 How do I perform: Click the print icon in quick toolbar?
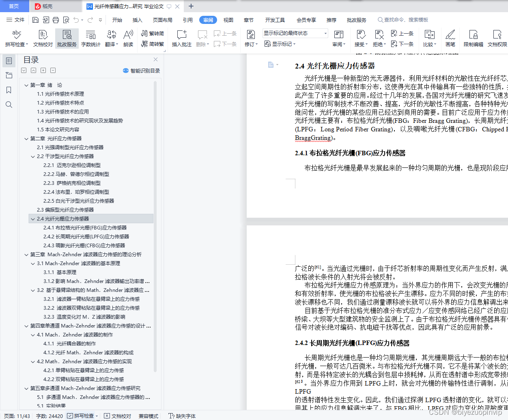(x=56, y=20)
